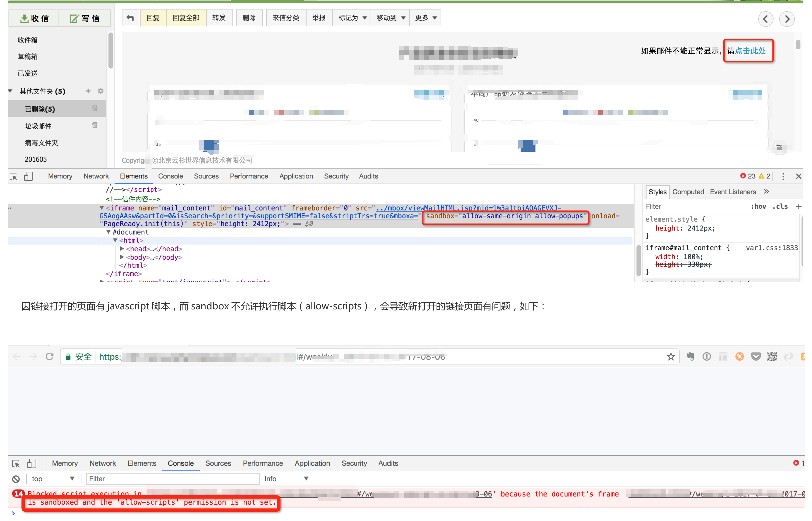812x521 pixels.
Task: Expand the head element node
Action: click(122, 249)
